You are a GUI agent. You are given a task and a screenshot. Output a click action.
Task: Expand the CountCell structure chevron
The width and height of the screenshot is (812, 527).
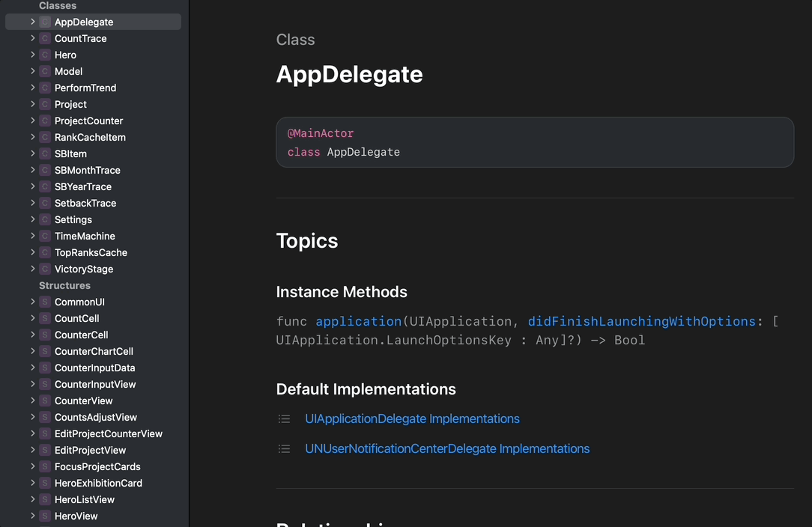[x=33, y=318]
